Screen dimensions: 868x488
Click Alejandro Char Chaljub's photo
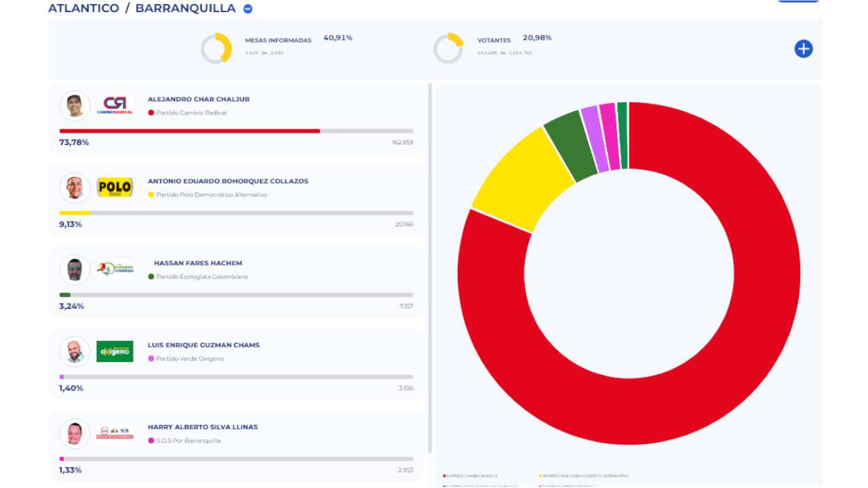click(x=75, y=106)
